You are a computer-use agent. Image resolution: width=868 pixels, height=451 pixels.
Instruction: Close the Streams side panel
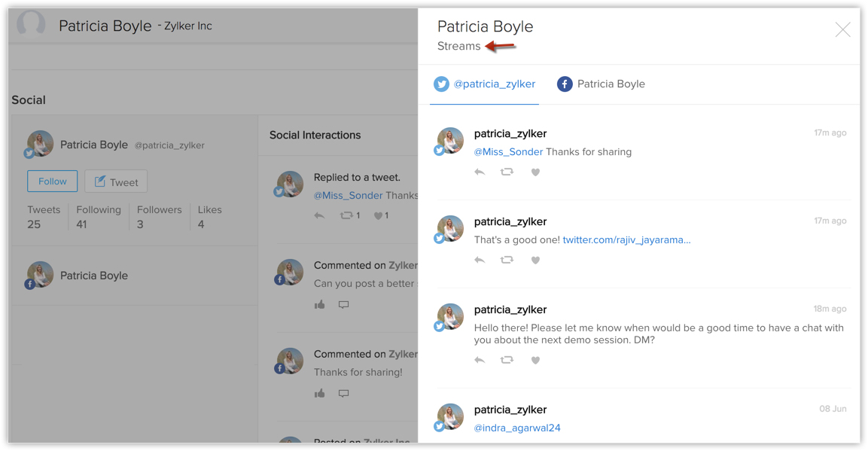point(842,30)
